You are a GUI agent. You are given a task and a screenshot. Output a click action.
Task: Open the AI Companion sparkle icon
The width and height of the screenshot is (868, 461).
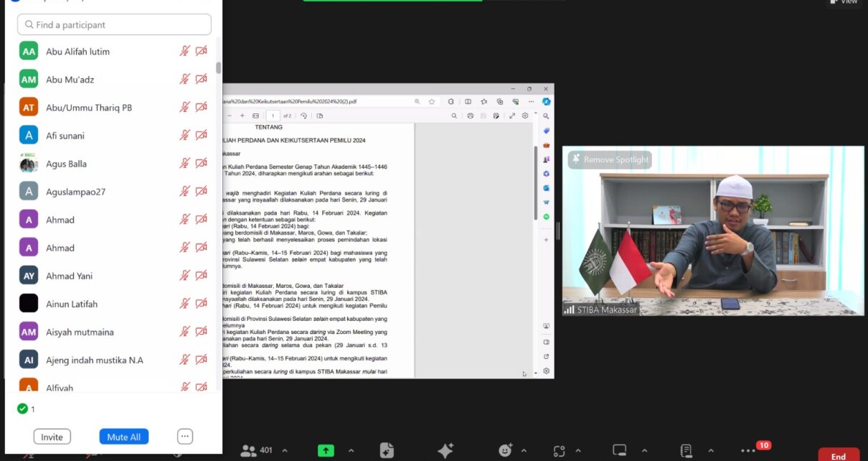445,451
